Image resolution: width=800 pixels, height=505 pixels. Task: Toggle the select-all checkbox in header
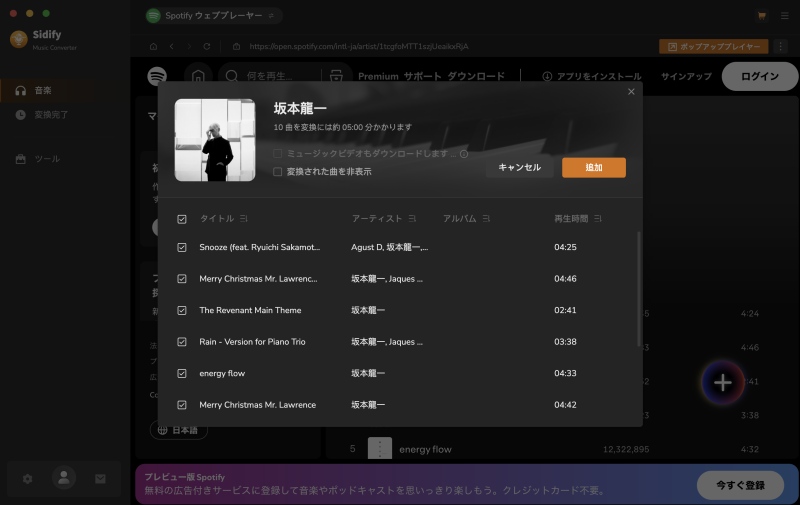182,219
